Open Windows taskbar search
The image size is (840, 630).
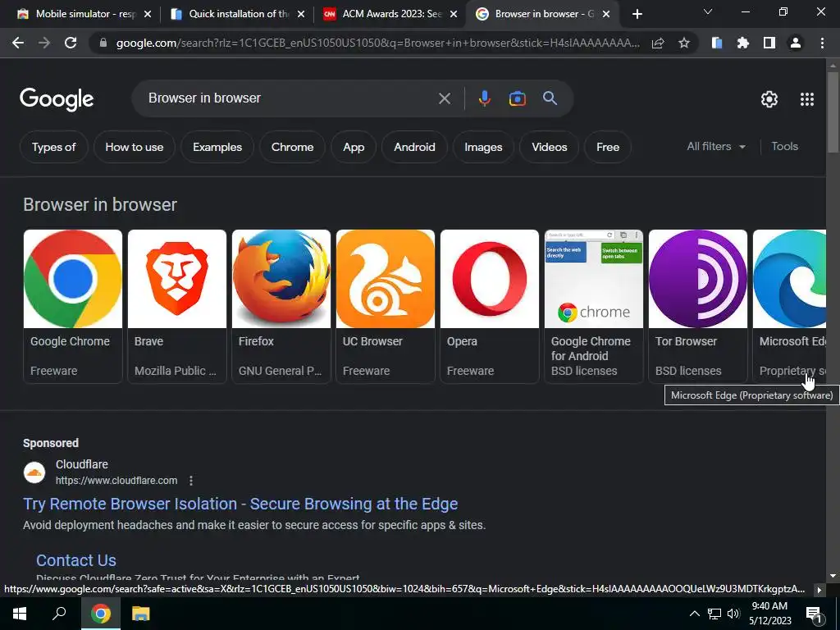59,614
